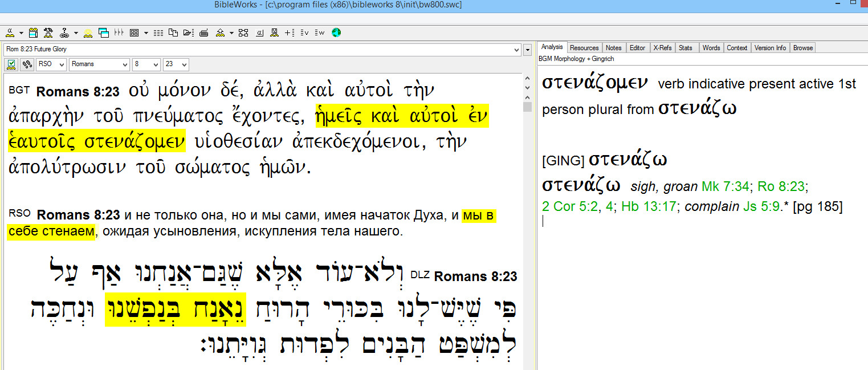Image resolution: width=868 pixels, height=370 pixels.
Task: Click the verse 4 link after 2 Cor 5:2
Action: pos(609,206)
